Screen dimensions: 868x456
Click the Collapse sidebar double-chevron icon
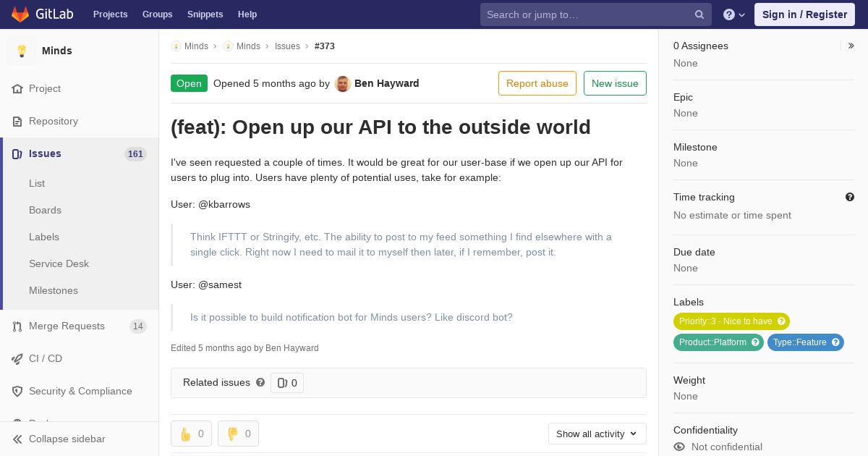click(x=17, y=439)
